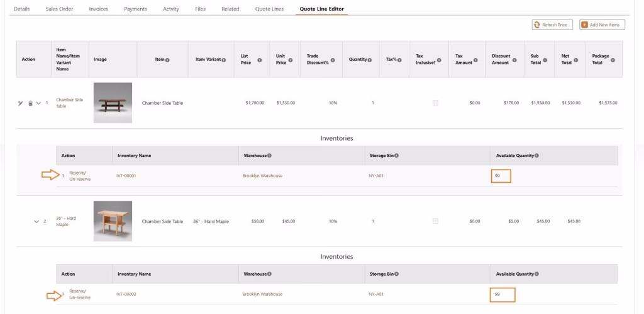Viewport: 644px width, 314px height.
Task: Go to the Payments tab
Action: pos(135,9)
